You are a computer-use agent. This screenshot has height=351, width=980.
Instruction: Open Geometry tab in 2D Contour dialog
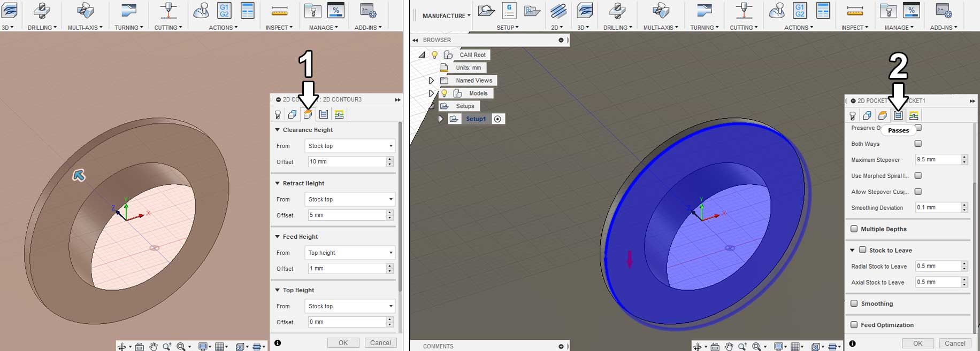(x=292, y=114)
